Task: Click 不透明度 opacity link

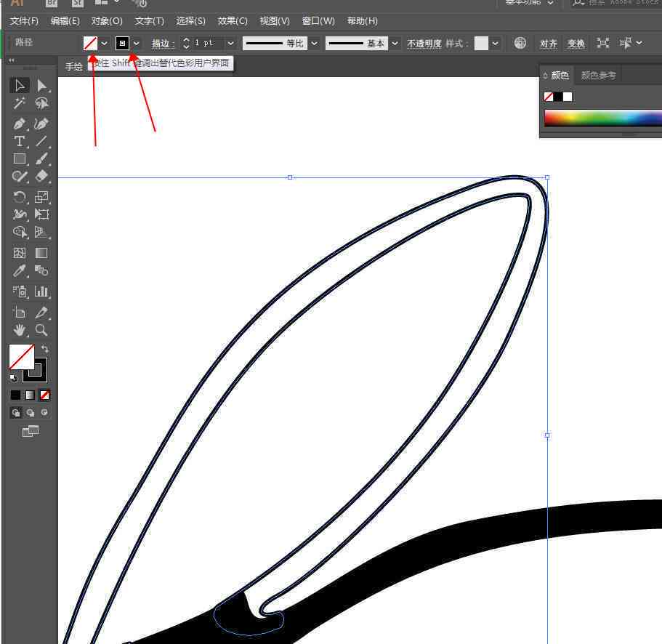Action: click(x=424, y=43)
